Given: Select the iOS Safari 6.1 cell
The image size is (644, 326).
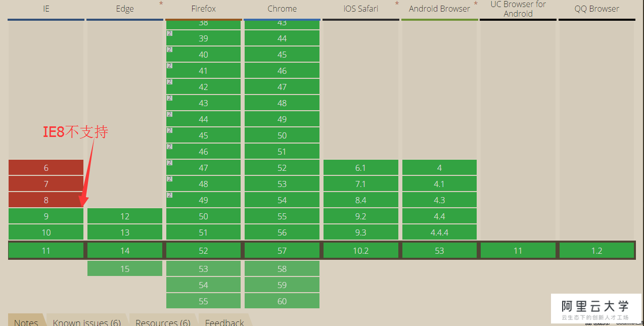Looking at the screenshot, I should pos(361,168).
